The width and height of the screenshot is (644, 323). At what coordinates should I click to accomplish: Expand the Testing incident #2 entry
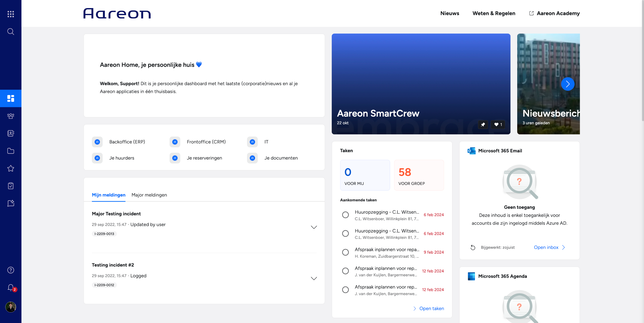pyautogui.click(x=314, y=278)
